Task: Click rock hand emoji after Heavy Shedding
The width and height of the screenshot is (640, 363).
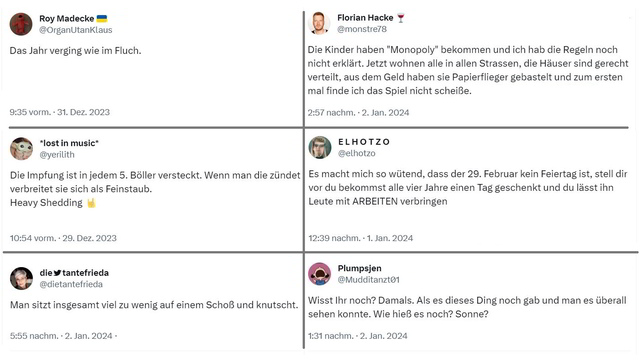Action: point(91,203)
